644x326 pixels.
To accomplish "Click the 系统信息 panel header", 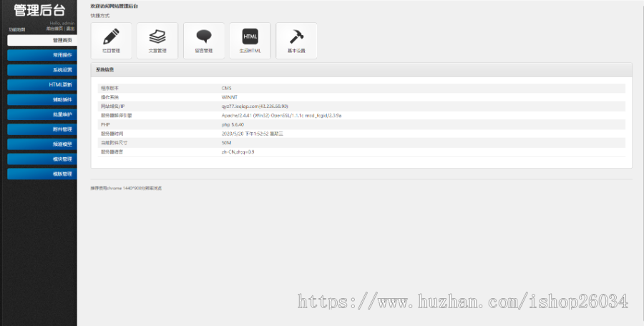I will click(361, 70).
